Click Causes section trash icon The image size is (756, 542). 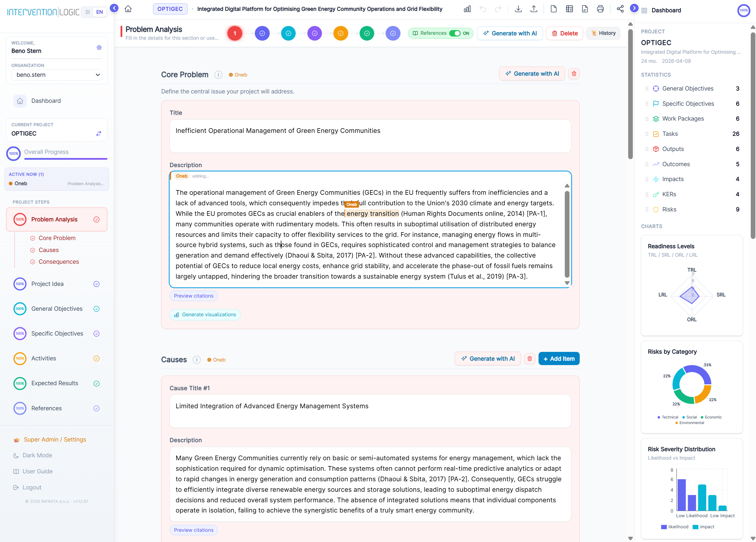(x=530, y=359)
